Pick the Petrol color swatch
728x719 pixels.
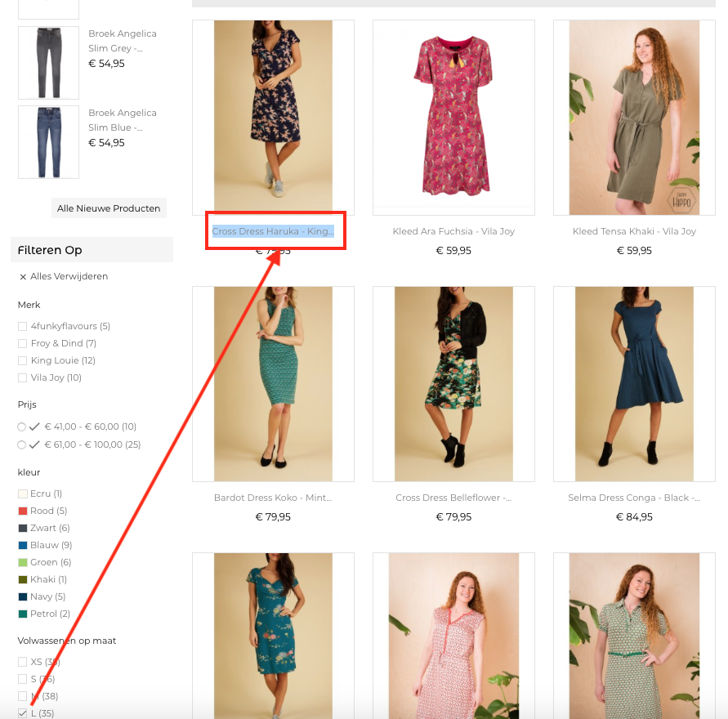23,614
